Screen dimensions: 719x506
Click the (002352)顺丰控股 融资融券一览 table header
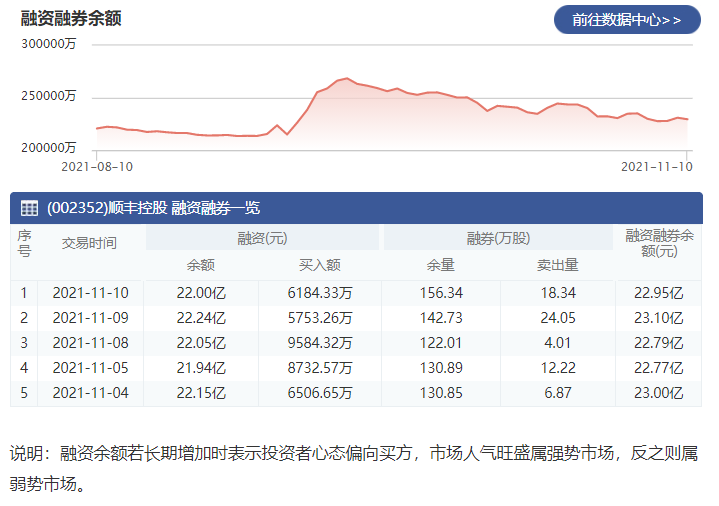click(x=356, y=208)
